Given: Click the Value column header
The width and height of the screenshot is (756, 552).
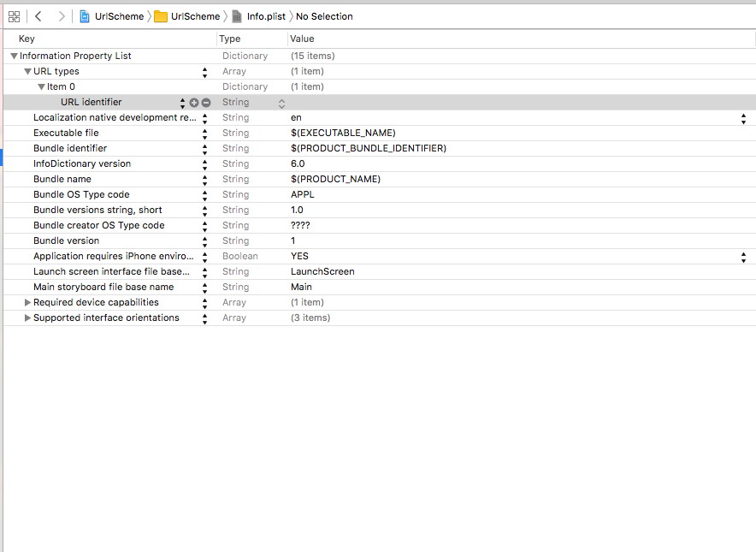Looking at the screenshot, I should tap(302, 39).
